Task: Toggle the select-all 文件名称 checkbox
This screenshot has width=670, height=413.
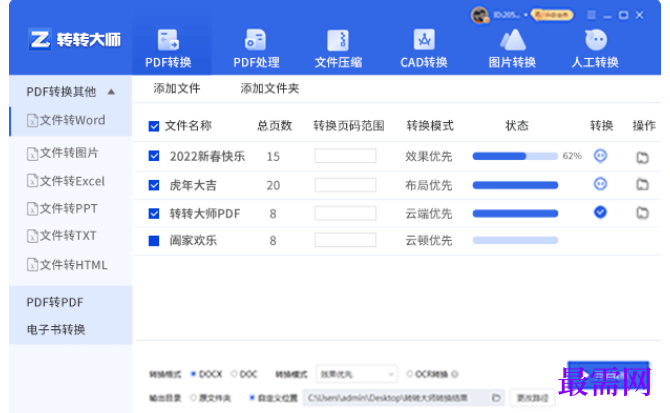Action: point(154,126)
